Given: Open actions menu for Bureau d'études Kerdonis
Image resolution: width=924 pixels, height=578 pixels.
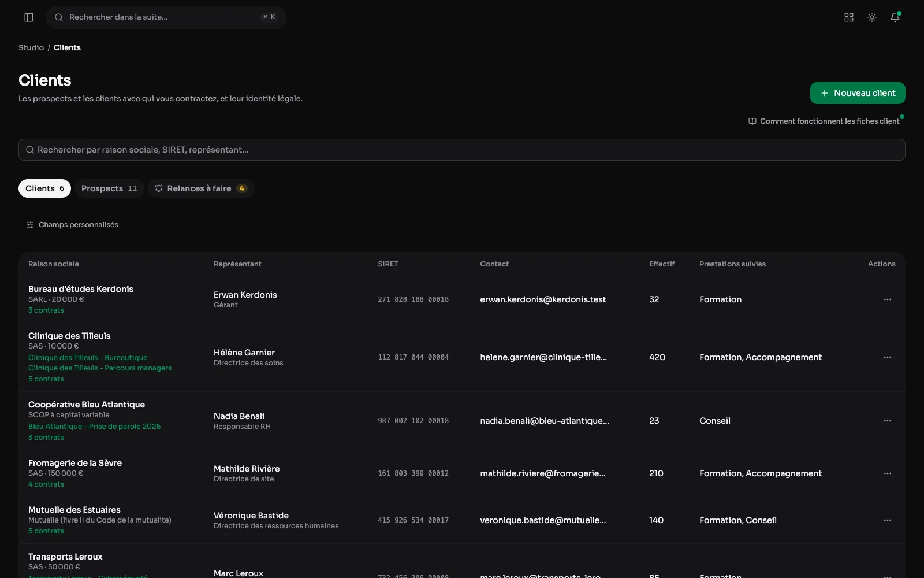Looking at the screenshot, I should click(888, 299).
